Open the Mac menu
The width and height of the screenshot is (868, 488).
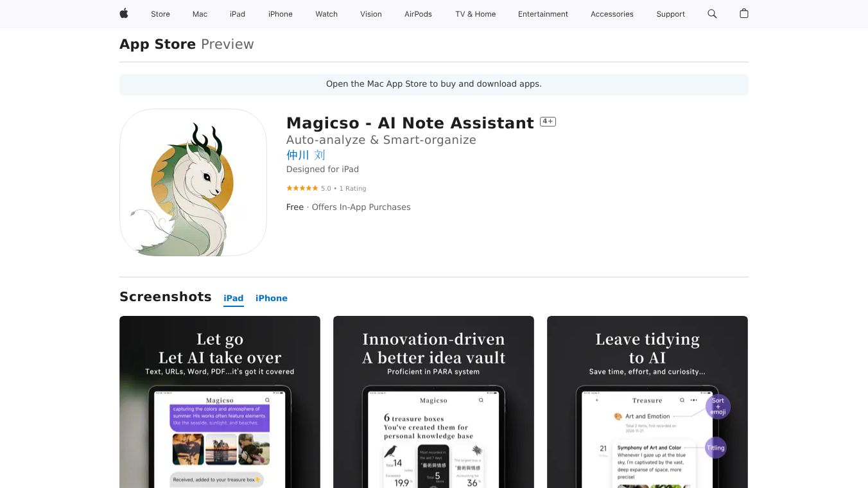pyautogui.click(x=200, y=14)
